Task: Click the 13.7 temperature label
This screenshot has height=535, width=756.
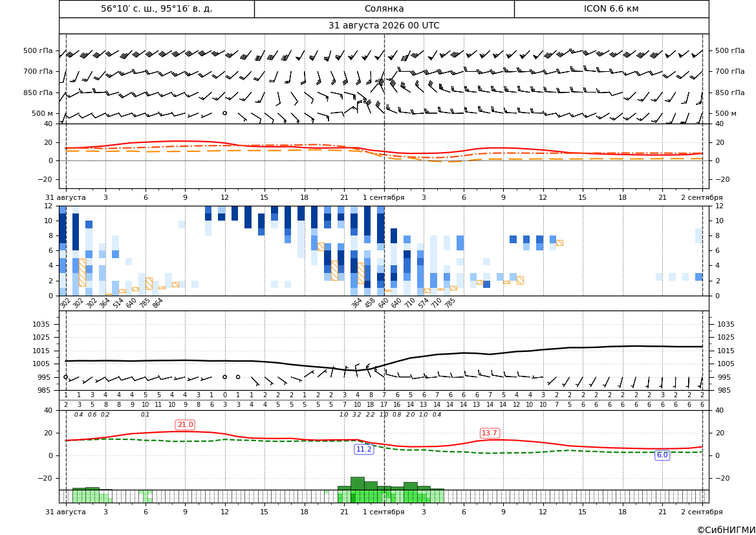Action: tap(490, 433)
